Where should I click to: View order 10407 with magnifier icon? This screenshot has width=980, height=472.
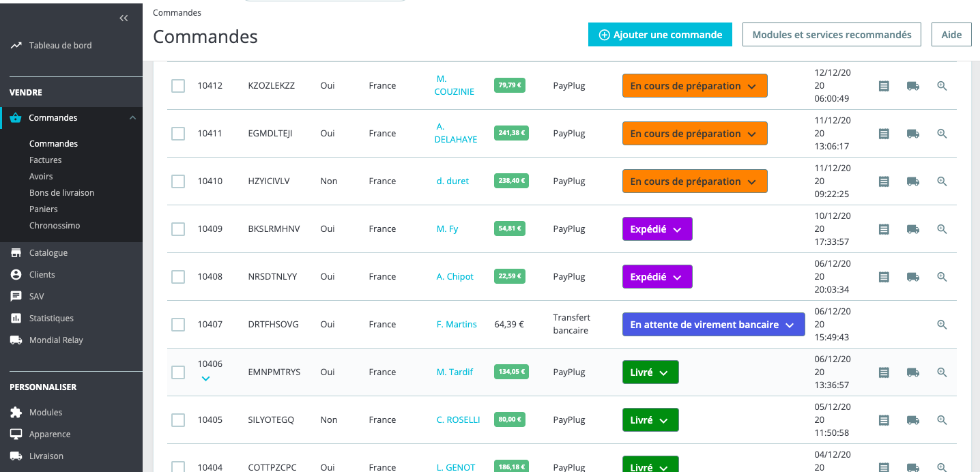[x=942, y=325]
